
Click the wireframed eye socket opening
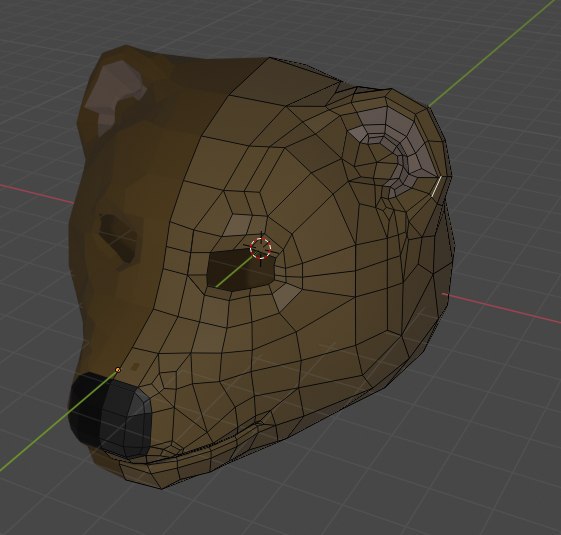242,270
